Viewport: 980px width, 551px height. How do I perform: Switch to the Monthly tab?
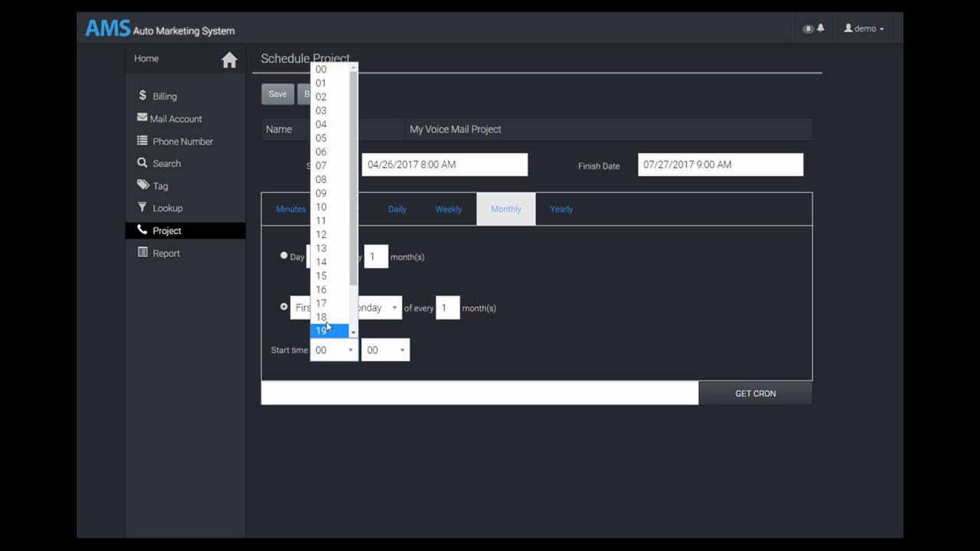coord(506,209)
